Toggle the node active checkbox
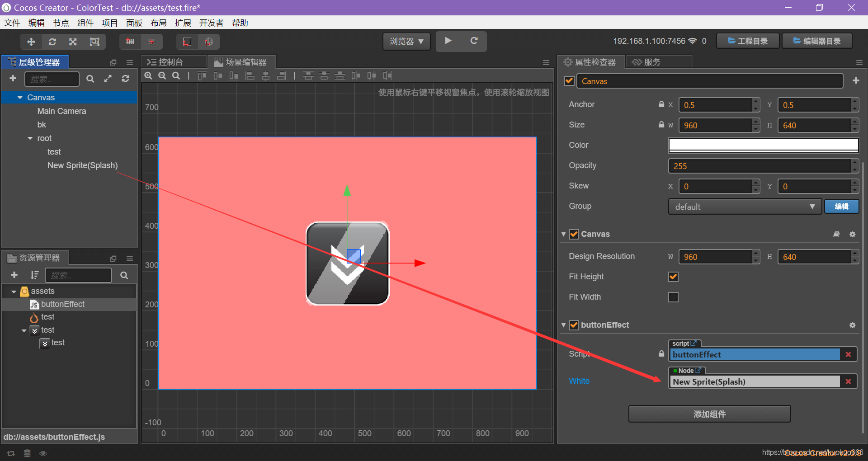The width and height of the screenshot is (868, 461). point(569,81)
